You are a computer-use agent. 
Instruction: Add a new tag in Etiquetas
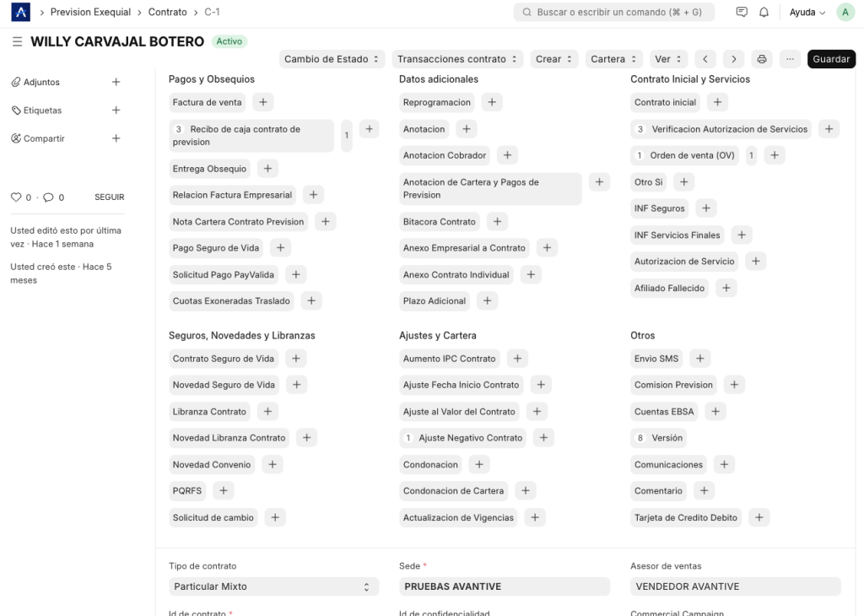116,111
